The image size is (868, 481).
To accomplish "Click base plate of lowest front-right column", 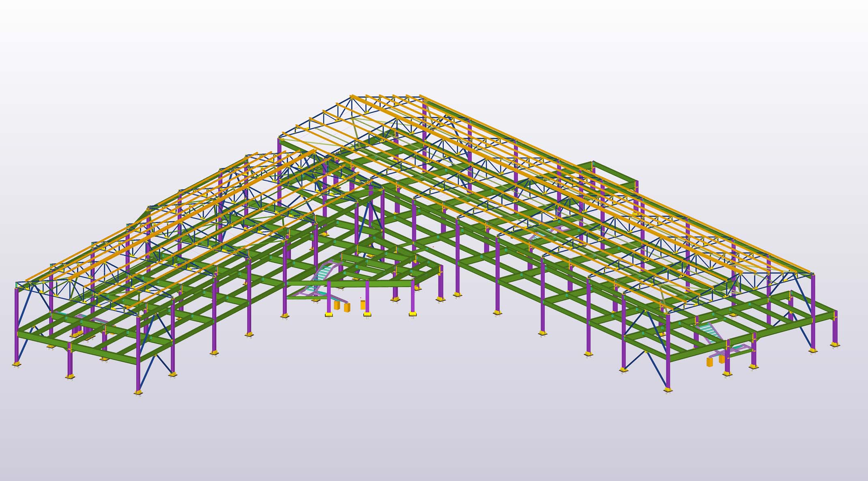I will [668, 390].
